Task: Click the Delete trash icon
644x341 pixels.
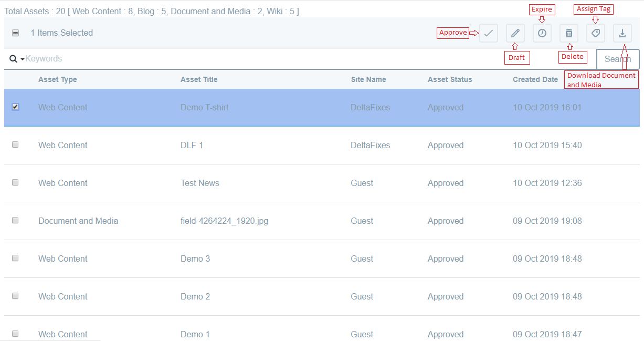Action: (x=568, y=33)
